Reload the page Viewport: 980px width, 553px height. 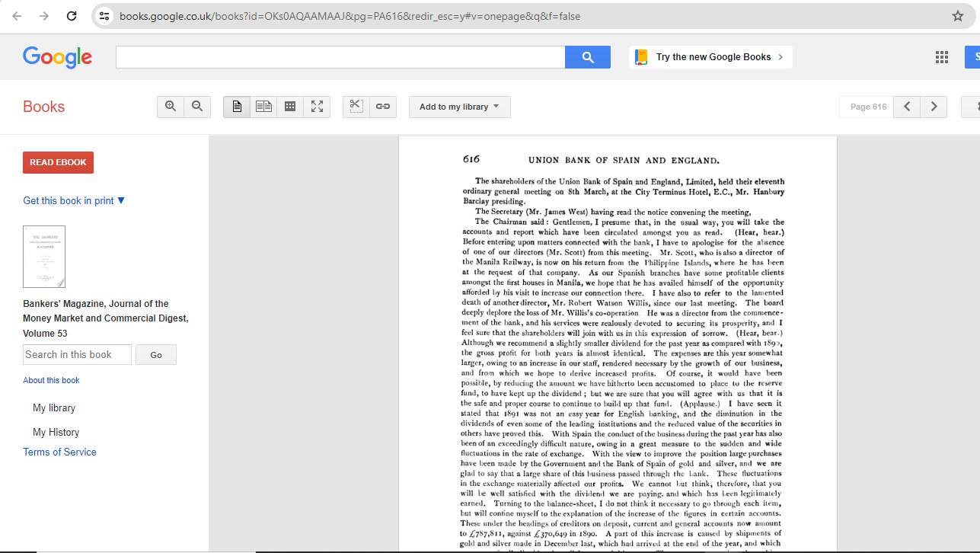[x=72, y=16]
